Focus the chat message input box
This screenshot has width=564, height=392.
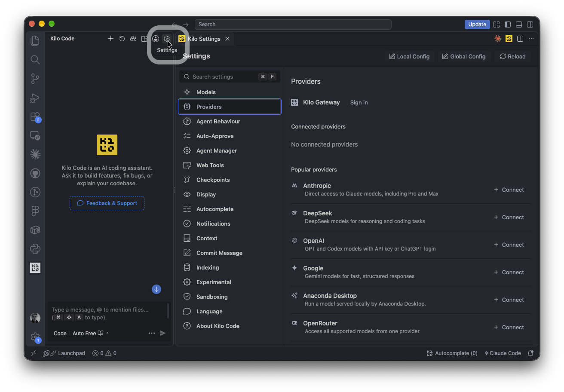point(107,313)
